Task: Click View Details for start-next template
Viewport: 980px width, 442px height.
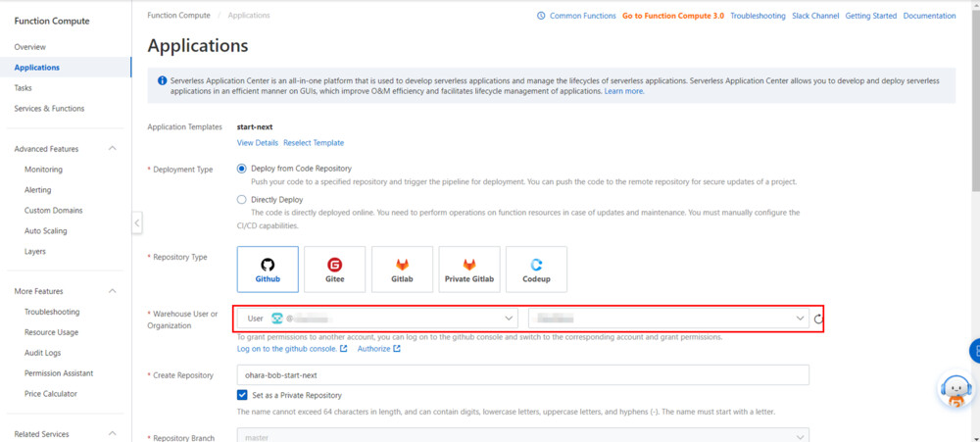Action: point(258,143)
